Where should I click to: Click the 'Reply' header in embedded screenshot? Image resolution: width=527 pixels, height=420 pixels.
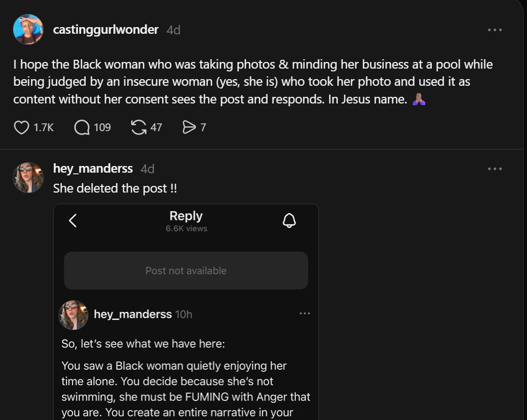[x=186, y=216]
